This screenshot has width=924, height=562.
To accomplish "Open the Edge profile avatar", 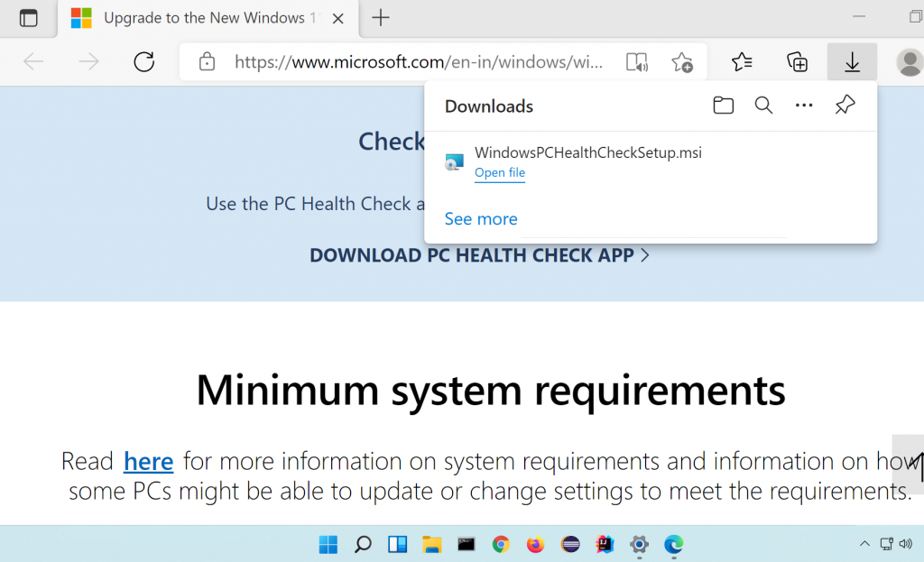I will pyautogui.click(x=909, y=62).
